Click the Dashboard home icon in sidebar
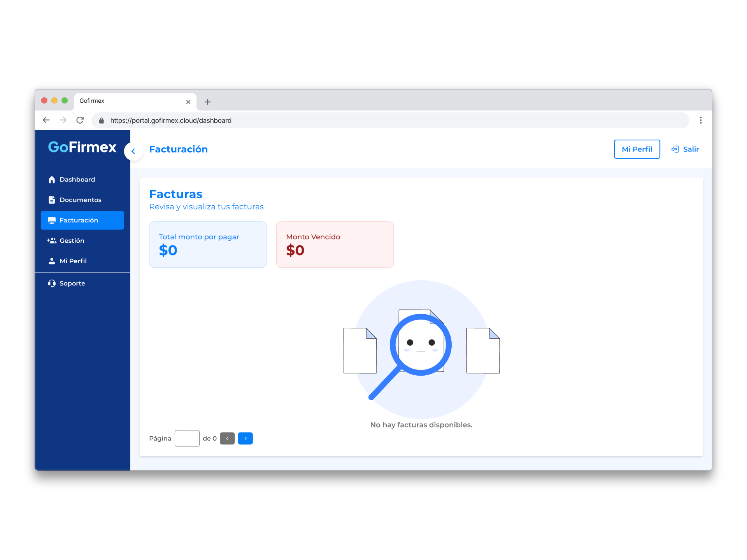The width and height of the screenshot is (747, 560). (52, 180)
